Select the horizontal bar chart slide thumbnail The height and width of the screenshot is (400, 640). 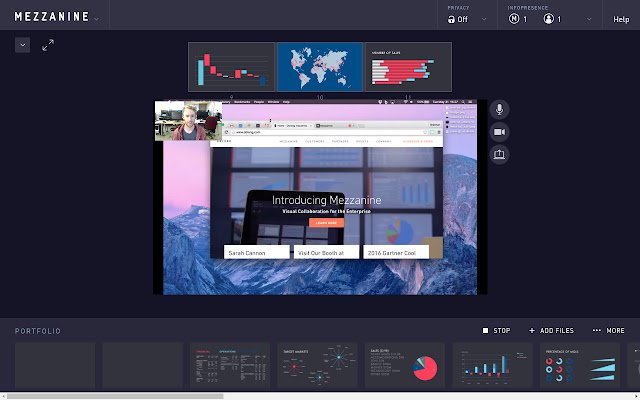[408, 67]
